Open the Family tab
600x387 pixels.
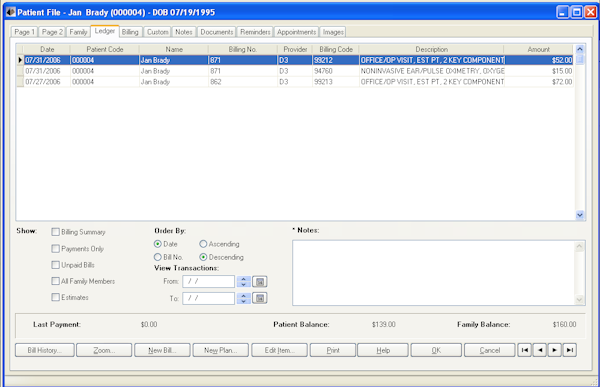point(78,32)
